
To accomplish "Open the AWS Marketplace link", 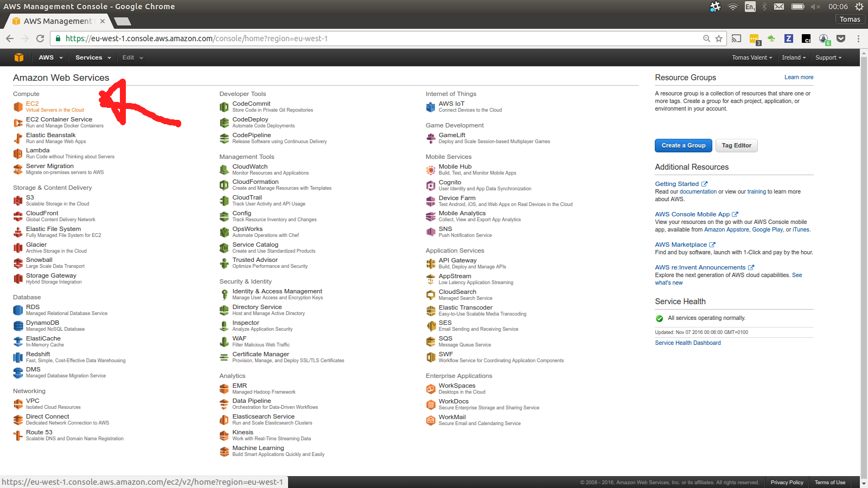I will click(x=685, y=245).
